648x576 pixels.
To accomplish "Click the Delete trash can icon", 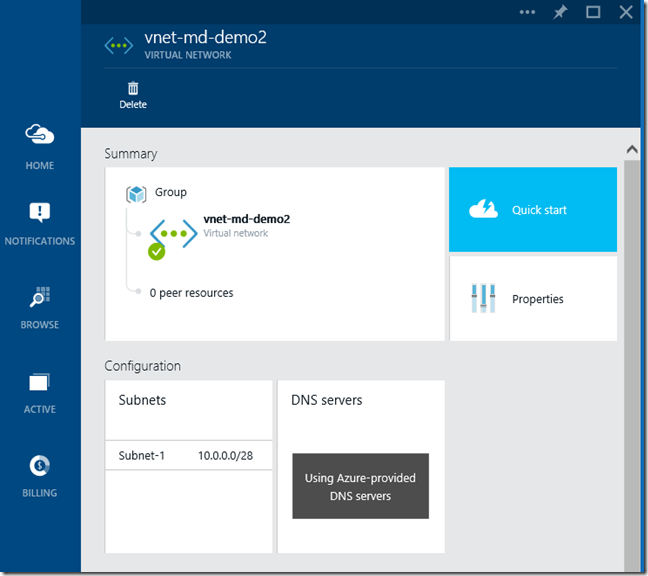I will coord(133,88).
